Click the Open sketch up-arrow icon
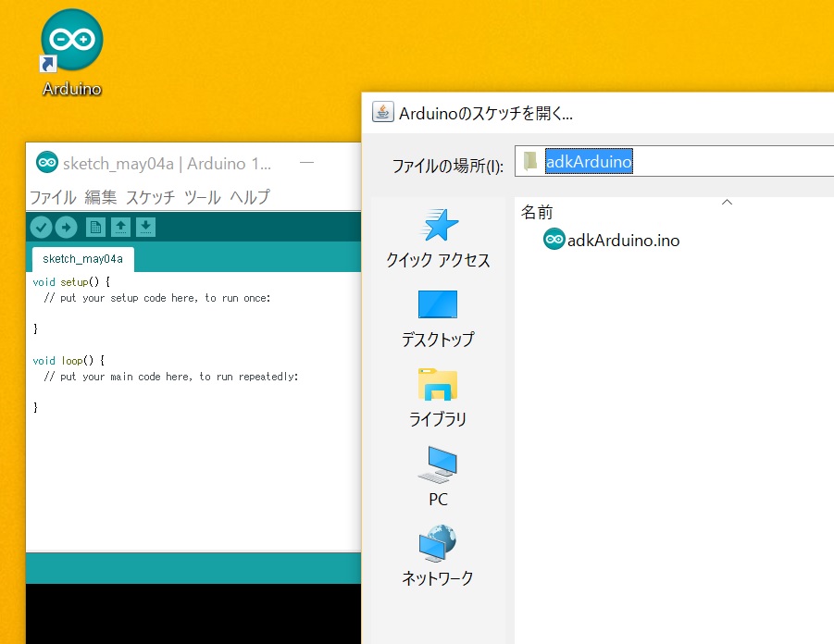The image size is (834, 644). 120,227
